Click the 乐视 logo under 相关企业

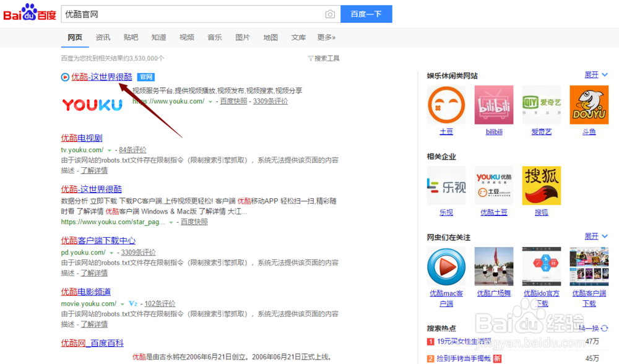point(446,185)
